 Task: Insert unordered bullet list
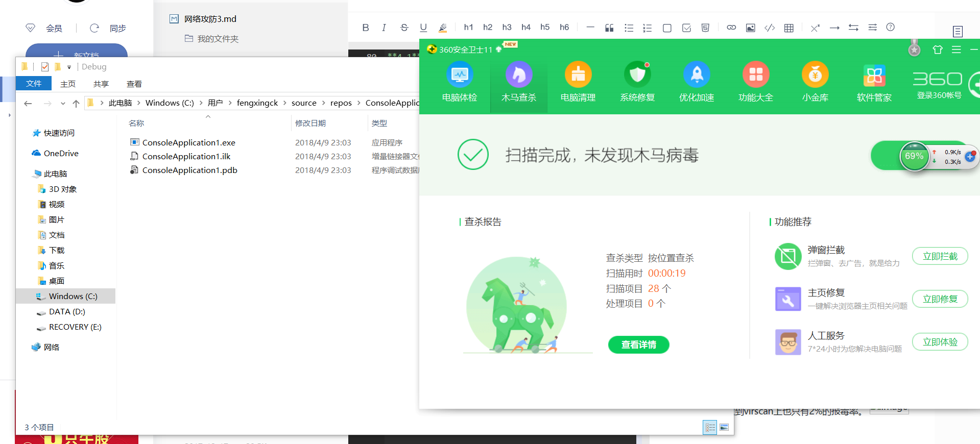(x=629, y=28)
